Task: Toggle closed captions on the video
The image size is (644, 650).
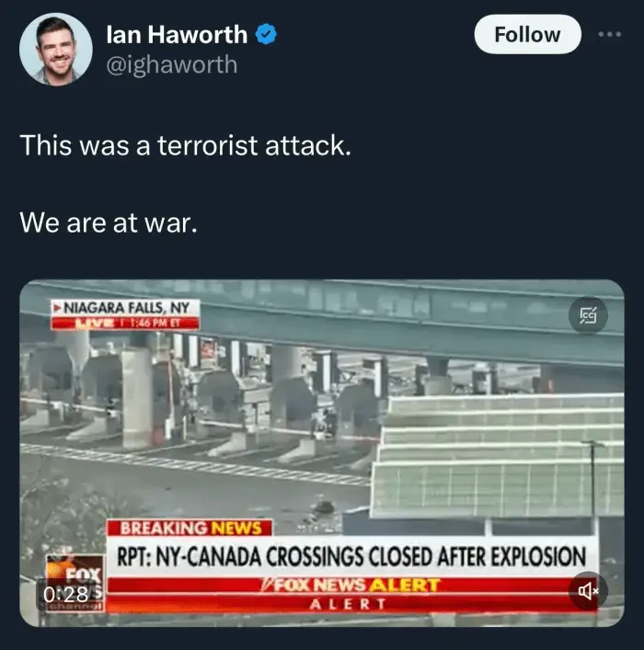Action: pyautogui.click(x=588, y=315)
